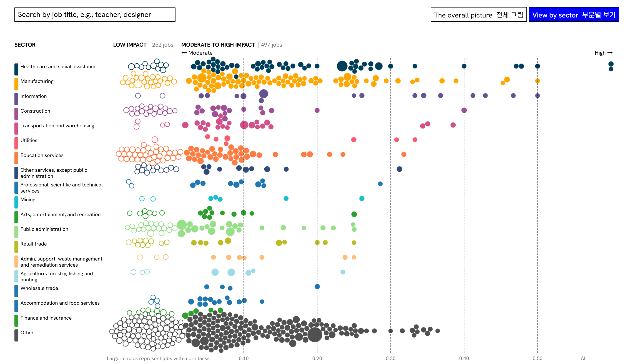Click the Information sector label
The width and height of the screenshot is (630, 364).
point(34,96)
